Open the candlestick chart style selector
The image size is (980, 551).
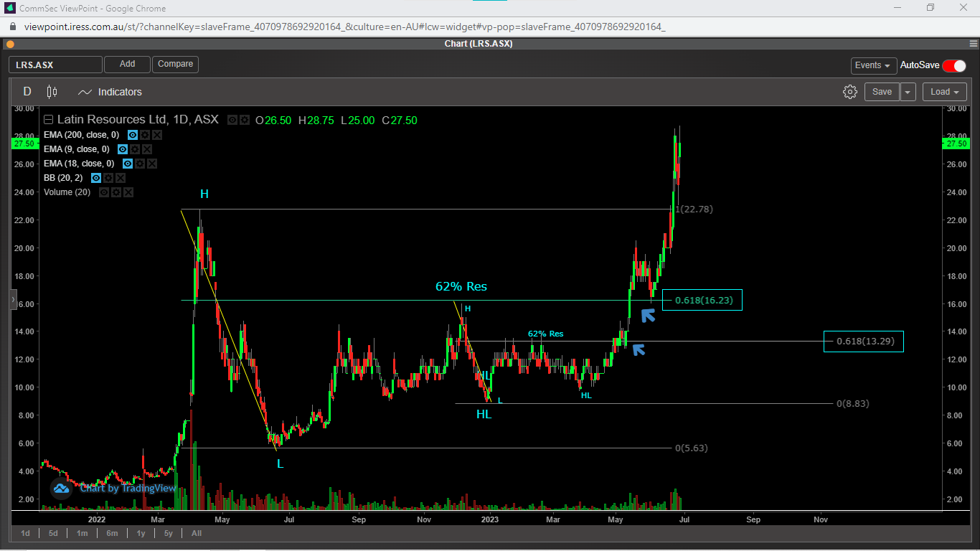pyautogui.click(x=52, y=92)
